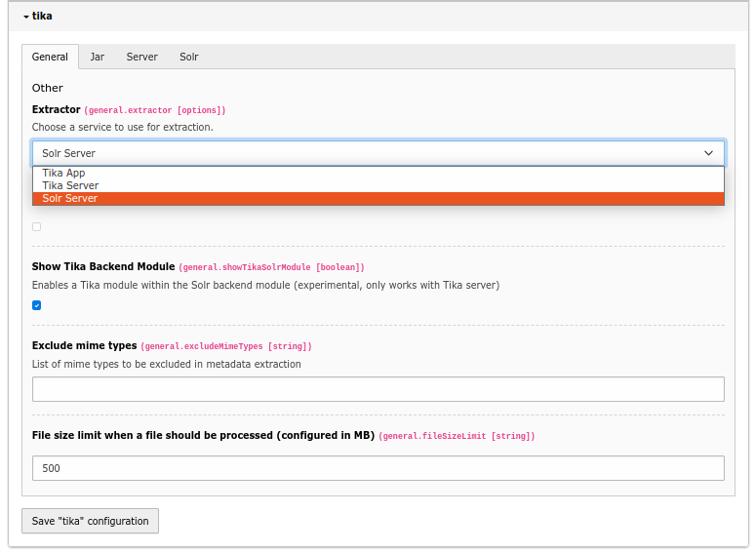756x553 pixels.
Task: Click the Show Tika Backend Module heading
Action: click(x=103, y=266)
